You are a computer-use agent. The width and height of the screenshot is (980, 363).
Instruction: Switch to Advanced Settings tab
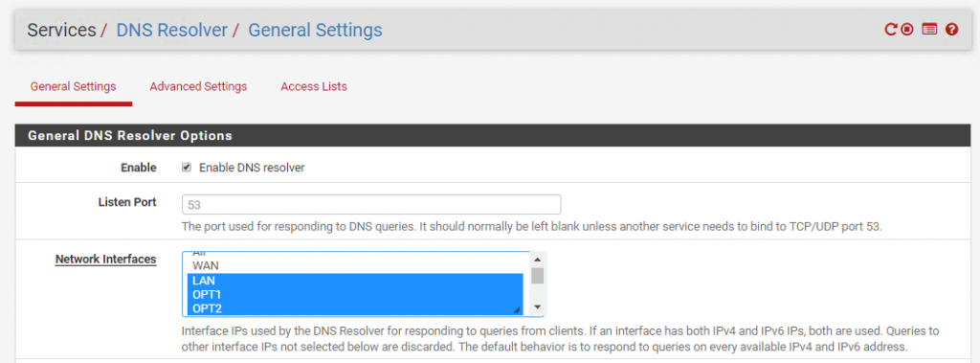pyautogui.click(x=198, y=86)
